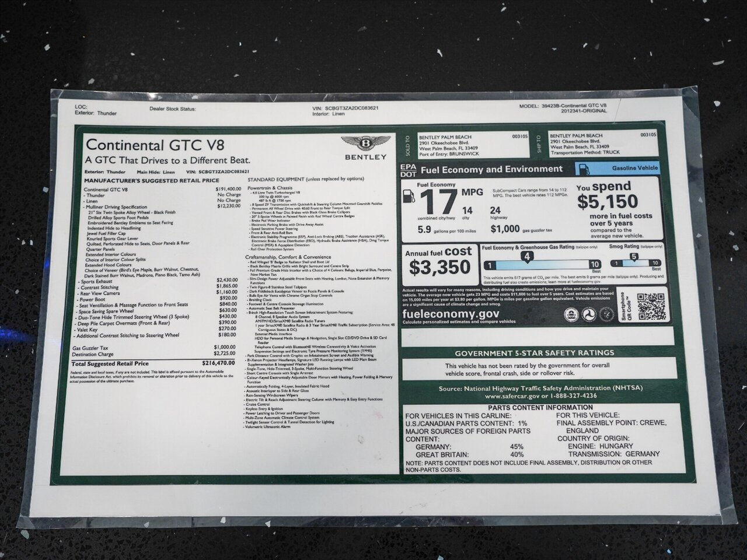747x560 pixels.
Task: Click the Total Suggested Retail Price label
Action: point(110,363)
